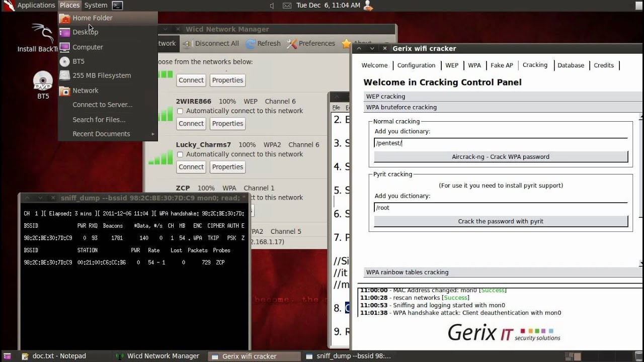Screen dimensions: 644x362
Task: Open the System menu
Action: (96, 6)
